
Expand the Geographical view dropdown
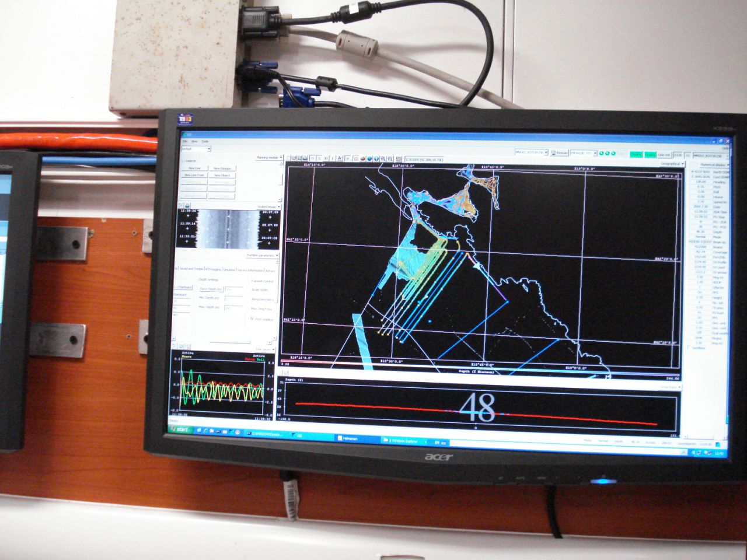click(671, 164)
